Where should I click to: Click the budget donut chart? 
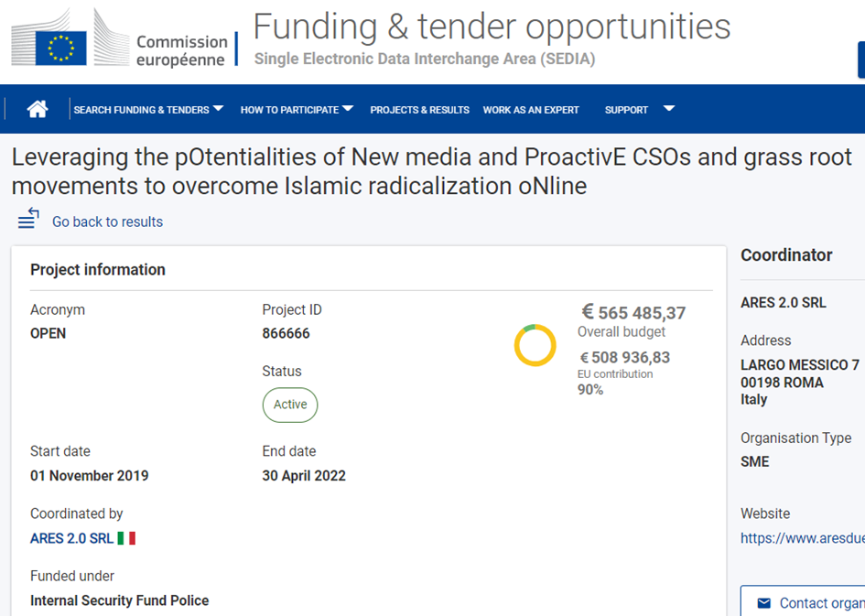tap(535, 345)
